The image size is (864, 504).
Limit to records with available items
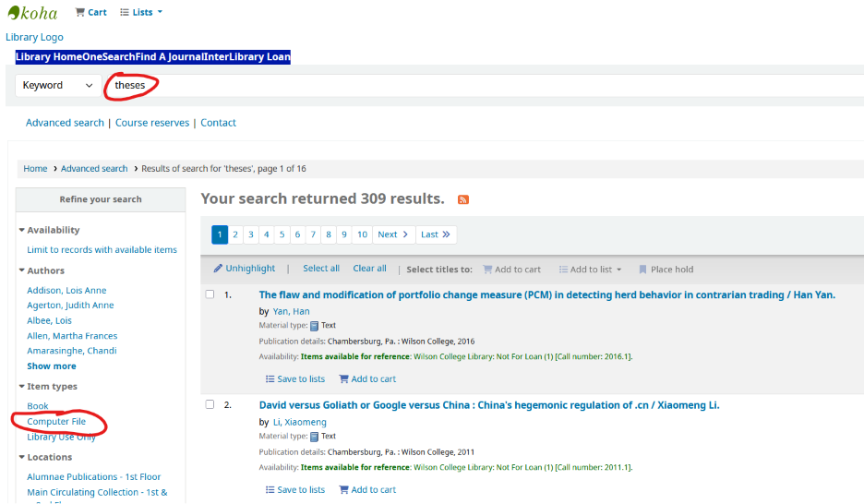coord(102,249)
